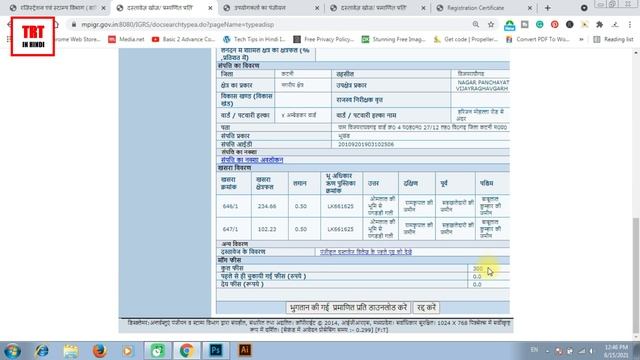Screen dimensions: 640x360
Task: Open the green clock app in taskbar
Action: coord(158,351)
